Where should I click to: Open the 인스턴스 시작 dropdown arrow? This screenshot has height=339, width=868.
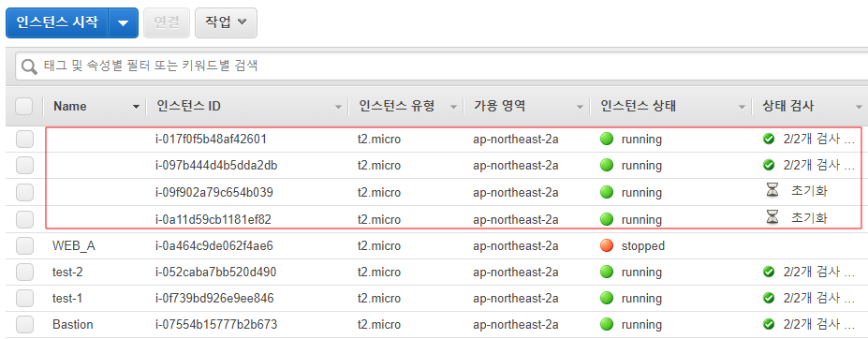click(x=123, y=22)
